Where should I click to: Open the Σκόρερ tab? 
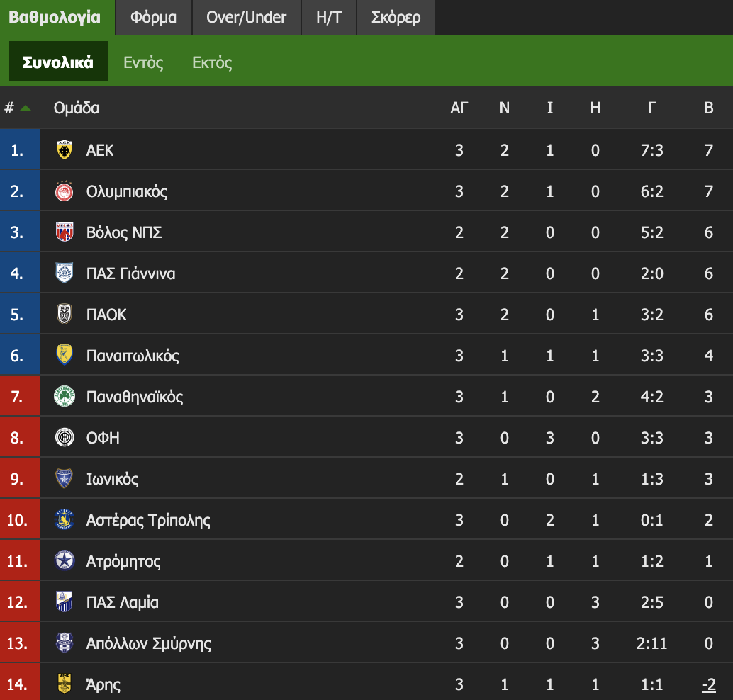click(x=396, y=18)
